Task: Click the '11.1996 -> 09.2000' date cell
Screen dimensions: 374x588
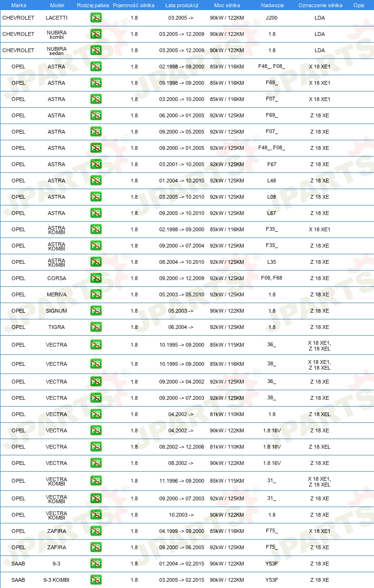Action: [x=182, y=481]
